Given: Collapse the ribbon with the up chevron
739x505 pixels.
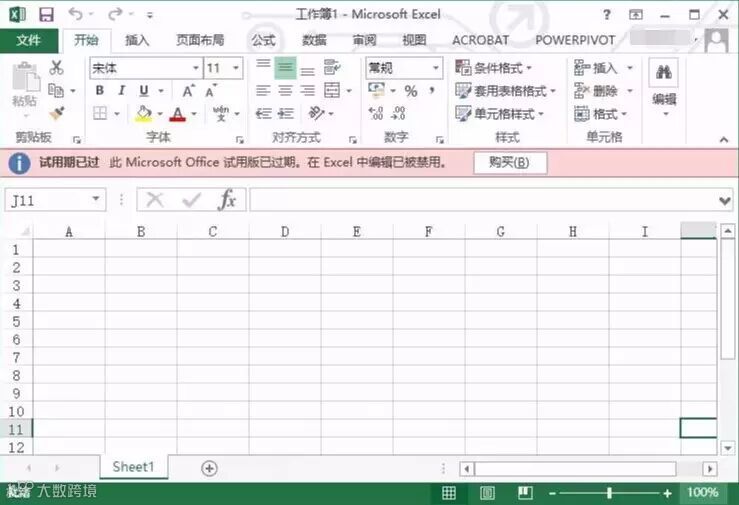Looking at the screenshot, I should click(x=723, y=139).
